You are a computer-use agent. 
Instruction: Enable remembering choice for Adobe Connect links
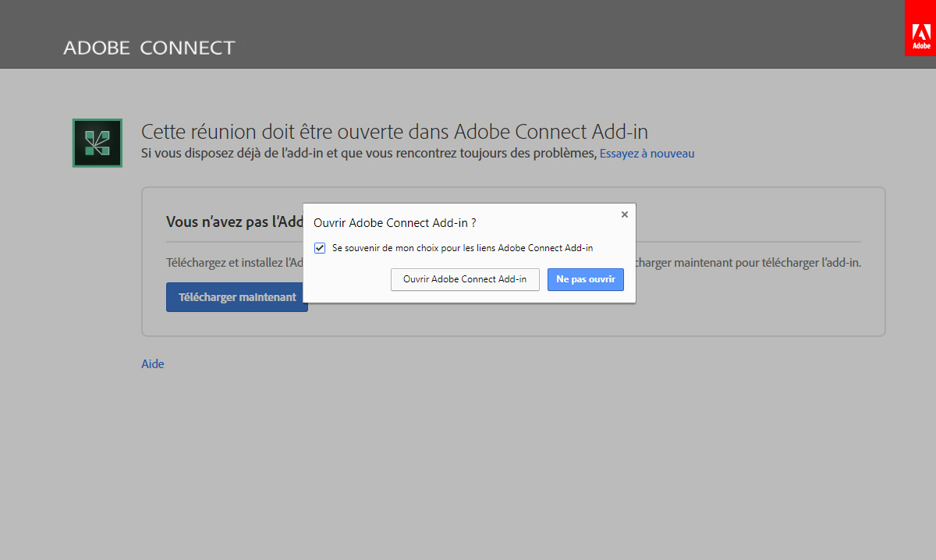coord(320,247)
